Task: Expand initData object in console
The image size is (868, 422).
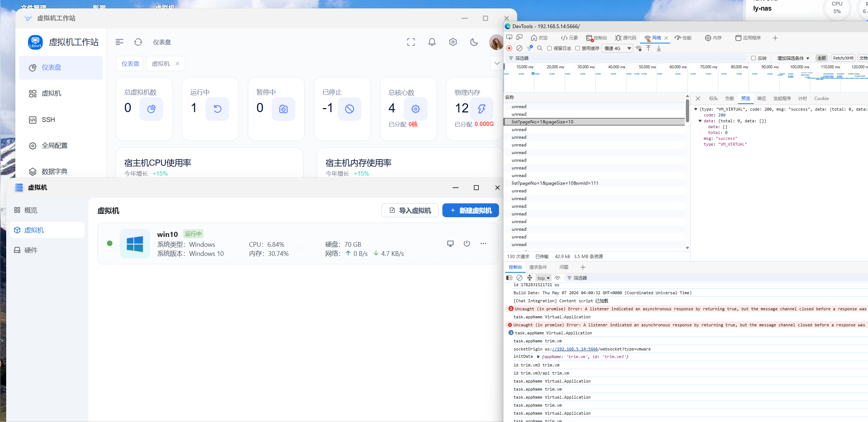Action: (538, 357)
